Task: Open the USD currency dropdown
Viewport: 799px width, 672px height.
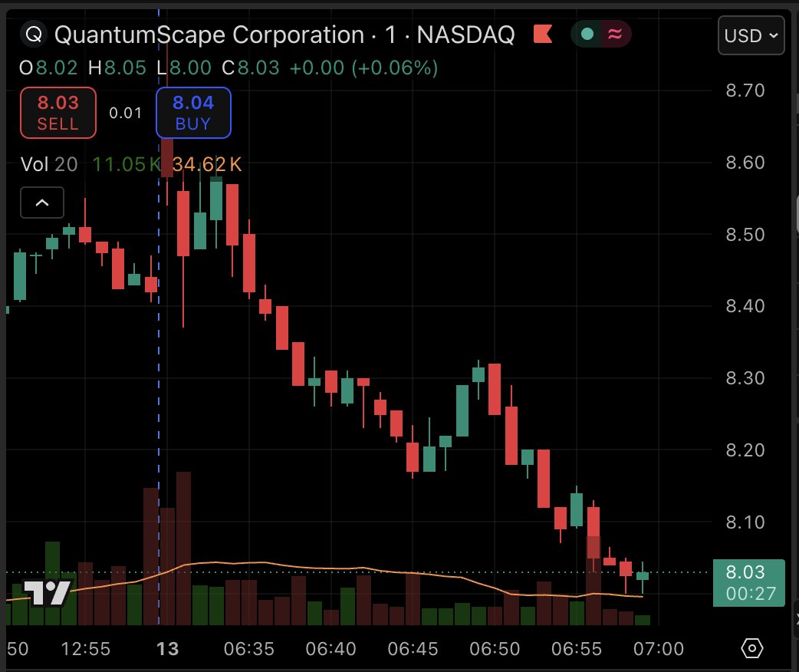Action: coord(751,35)
